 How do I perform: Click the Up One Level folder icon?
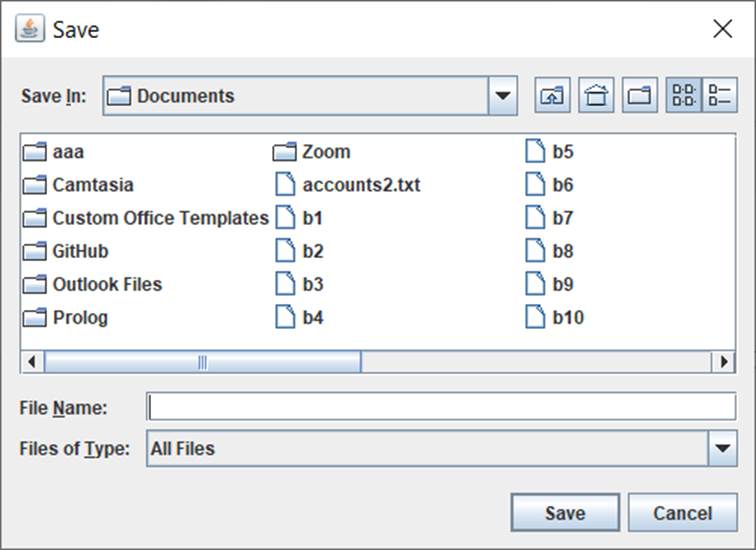pyautogui.click(x=552, y=96)
